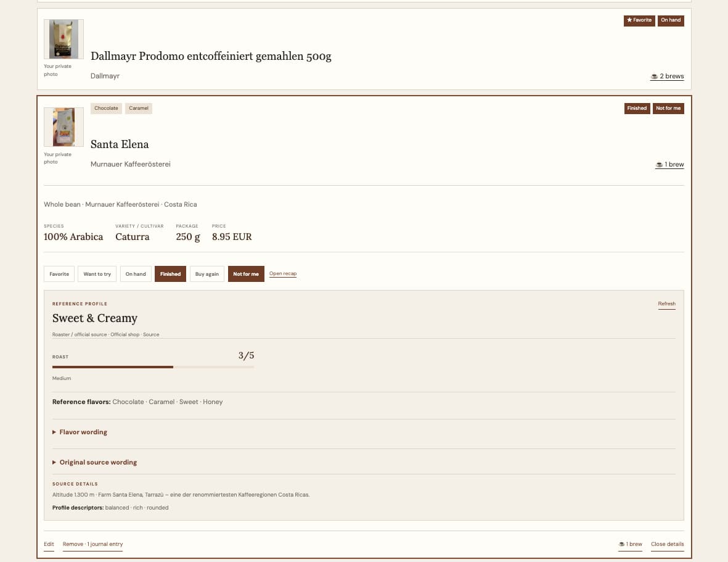Open the recap link
Screen dimensions: 728x562
(283, 273)
